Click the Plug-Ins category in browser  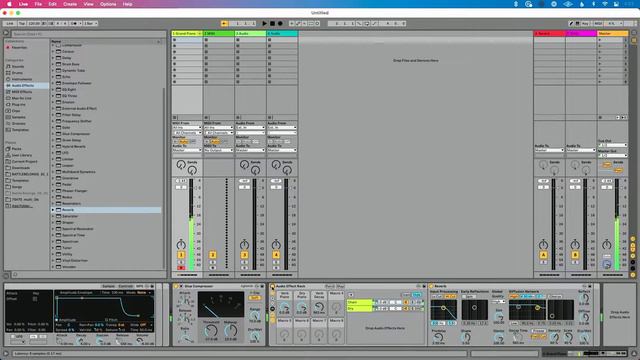pyautogui.click(x=18, y=104)
